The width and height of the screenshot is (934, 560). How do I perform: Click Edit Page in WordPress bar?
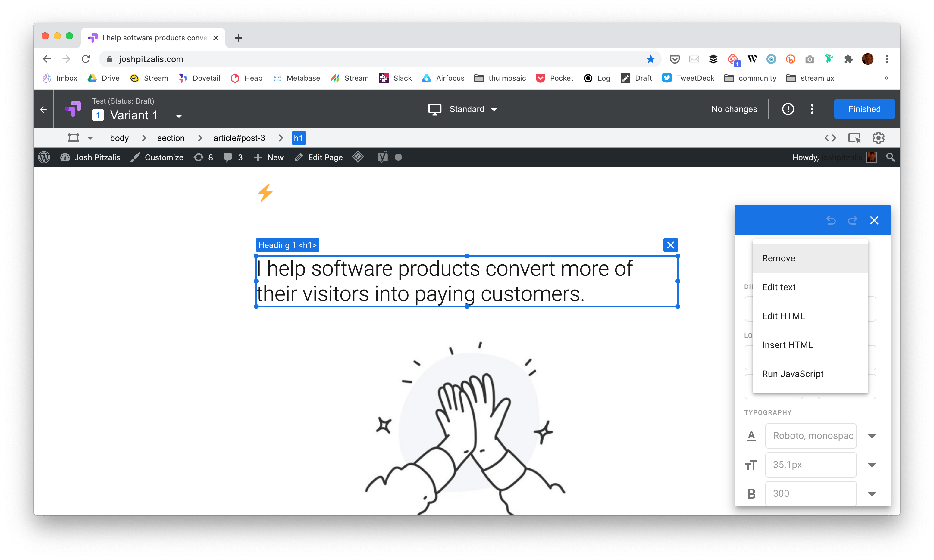click(319, 157)
